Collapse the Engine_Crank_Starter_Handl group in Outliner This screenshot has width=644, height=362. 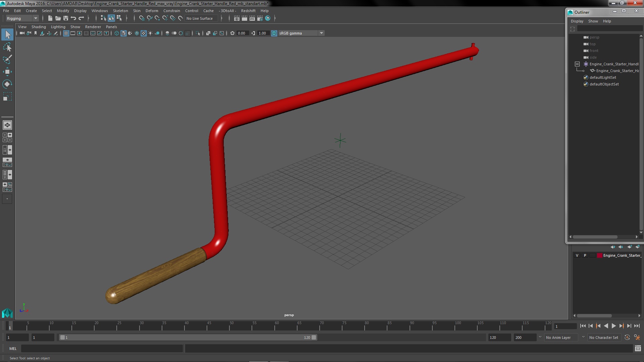click(577, 64)
